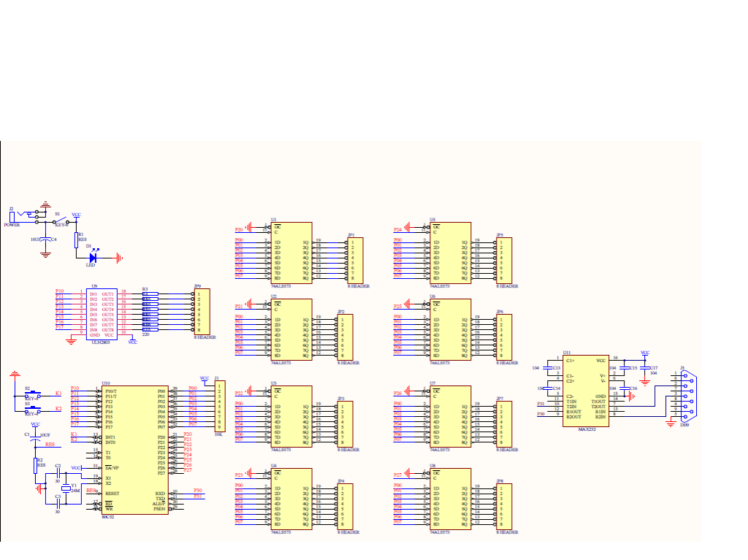
Task: Select the S2 push-button connected to K1
Action: click(32, 395)
